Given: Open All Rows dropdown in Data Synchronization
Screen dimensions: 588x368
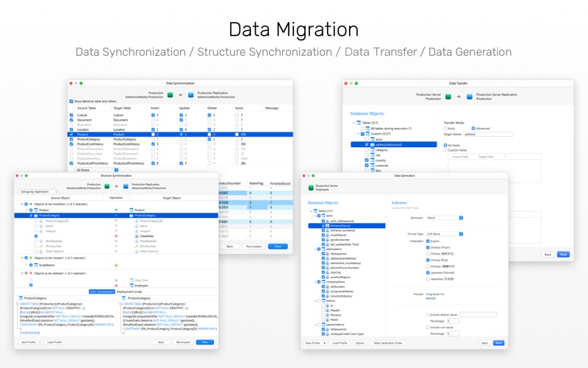Looking at the screenshot, I should pyautogui.click(x=96, y=170).
